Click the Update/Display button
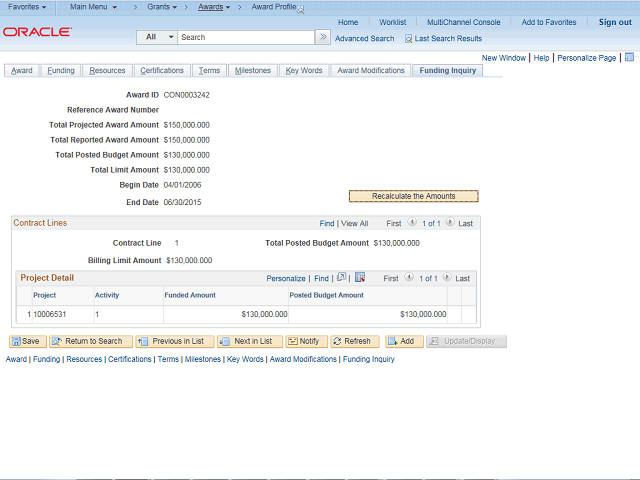The width and height of the screenshot is (640, 480). tap(467, 341)
